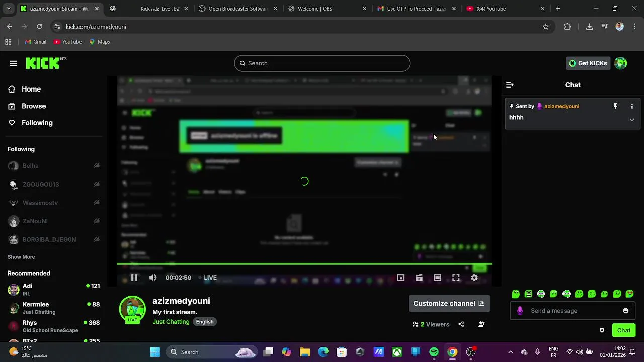This screenshot has width=644, height=362.
Task: Click Wassimostv's offline status icon
Action: click(x=97, y=203)
